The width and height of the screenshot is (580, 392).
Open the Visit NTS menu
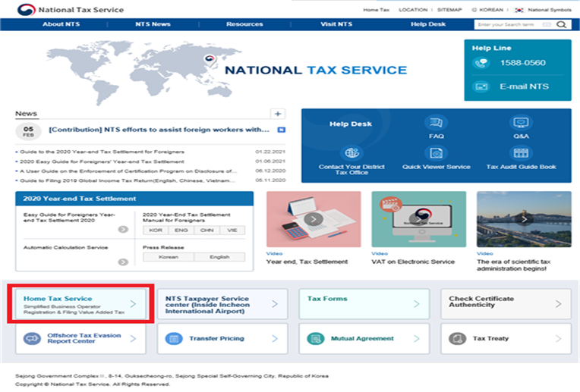point(336,24)
